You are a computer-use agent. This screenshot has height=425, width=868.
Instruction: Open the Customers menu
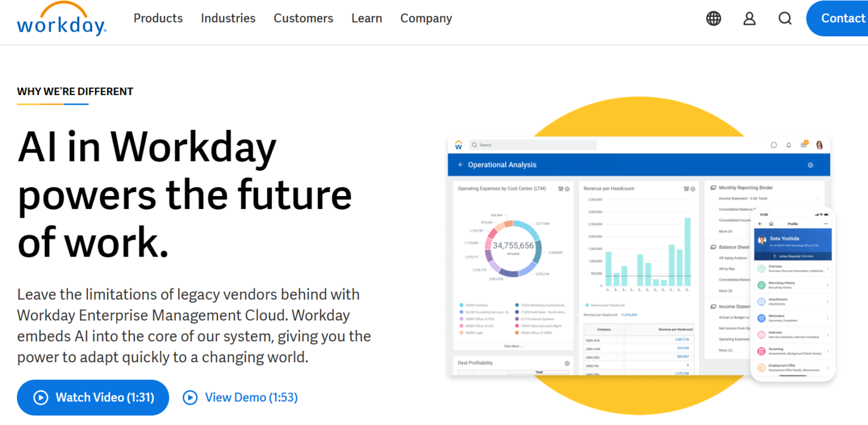point(303,18)
